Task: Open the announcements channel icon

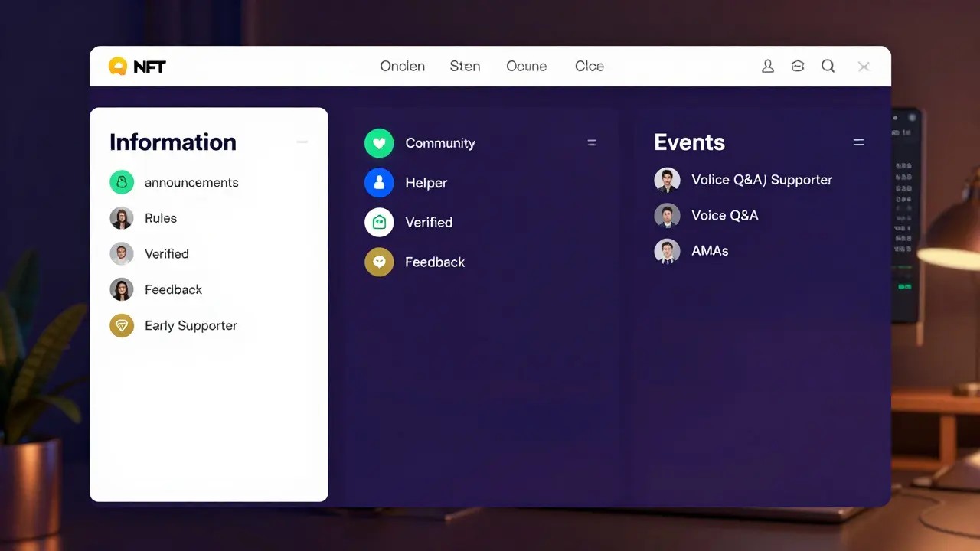Action: (x=122, y=182)
